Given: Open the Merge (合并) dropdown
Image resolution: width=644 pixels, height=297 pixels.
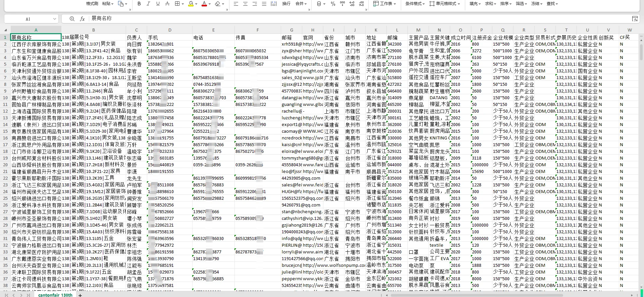Looking at the screenshot, I should pos(301,4).
